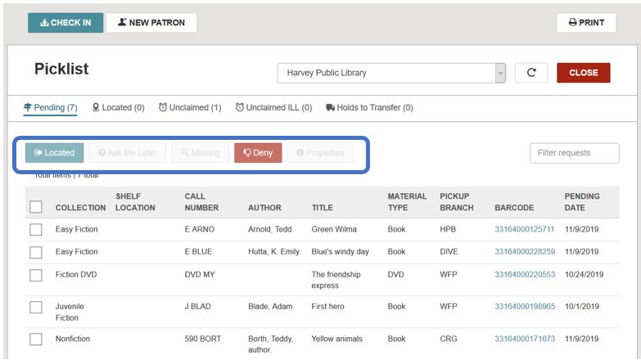Sort by the Material Type column header
This screenshot has height=364, width=641.
tap(407, 202)
